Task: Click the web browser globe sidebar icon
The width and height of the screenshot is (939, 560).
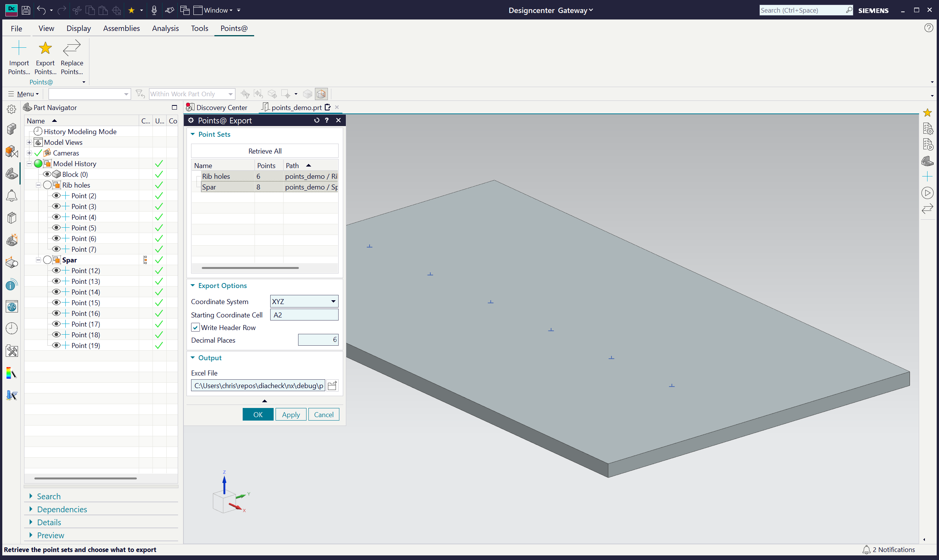Action: (12, 306)
